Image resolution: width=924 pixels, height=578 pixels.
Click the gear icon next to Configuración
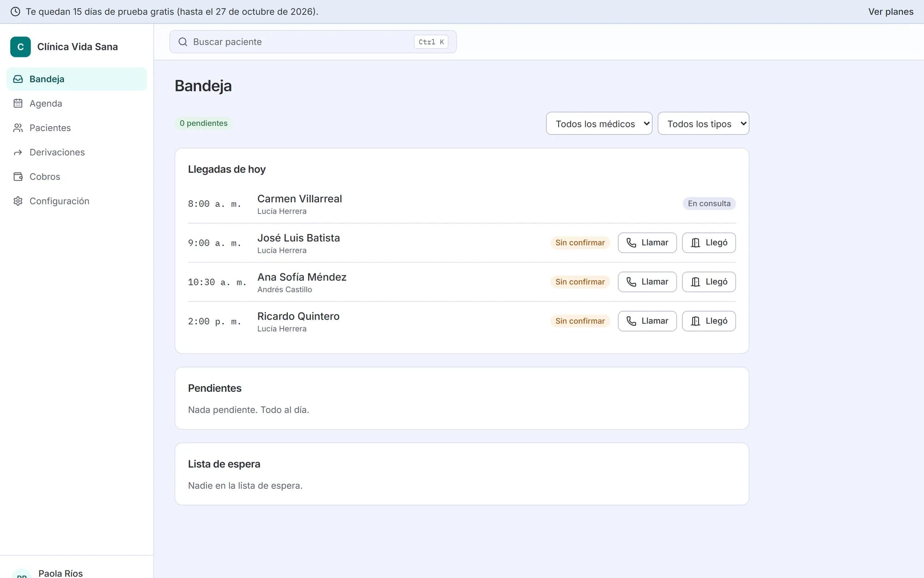click(18, 201)
